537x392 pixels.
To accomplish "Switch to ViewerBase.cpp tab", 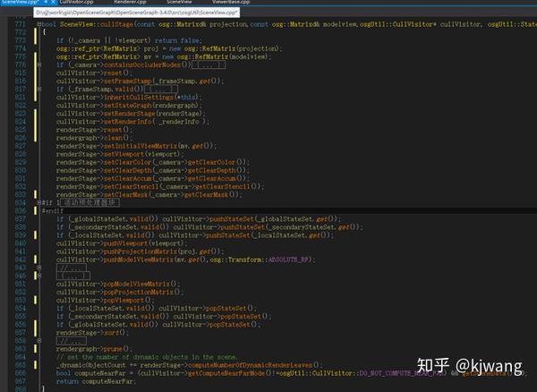I will pos(231,2).
